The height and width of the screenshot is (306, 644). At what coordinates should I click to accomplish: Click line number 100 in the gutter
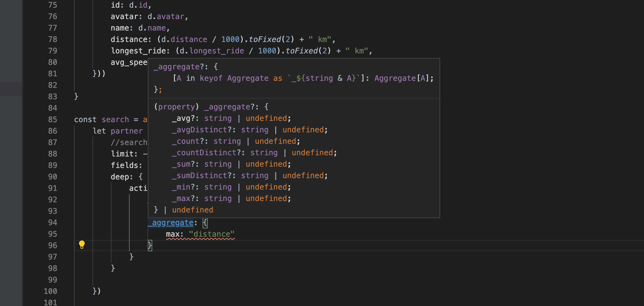[x=50, y=291]
